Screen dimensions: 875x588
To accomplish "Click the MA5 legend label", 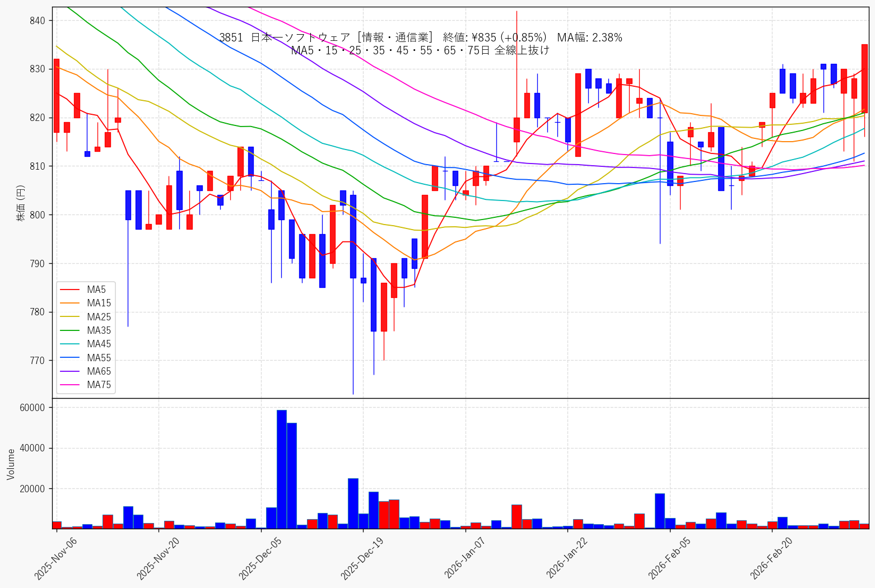I will (96, 290).
